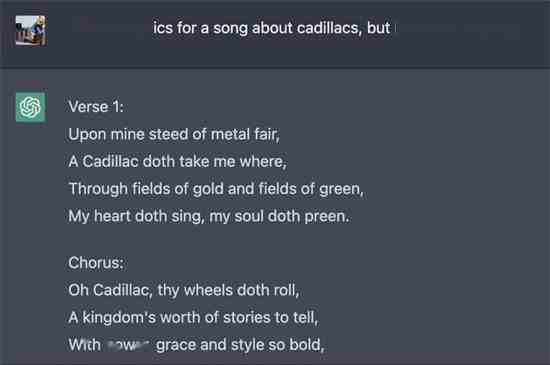Click the word 'green' ending the third line
The width and height of the screenshot is (550, 365).
point(341,189)
